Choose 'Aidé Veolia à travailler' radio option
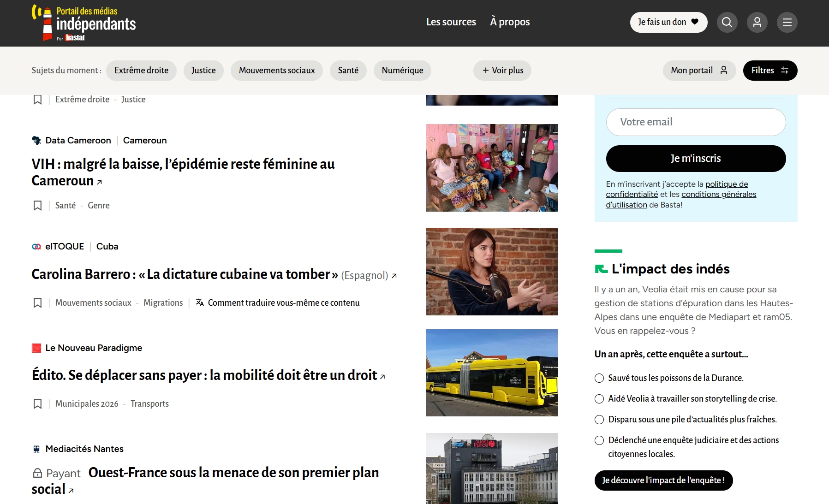This screenshot has width=829, height=504. point(599,399)
